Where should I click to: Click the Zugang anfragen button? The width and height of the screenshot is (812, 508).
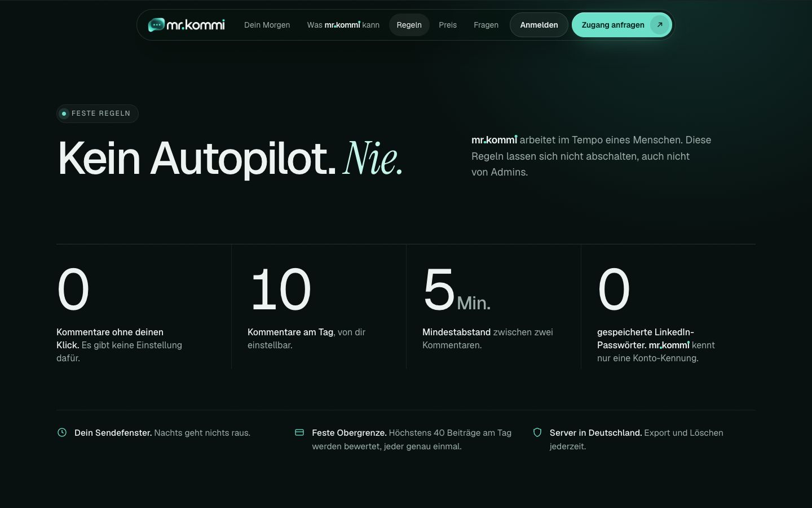[x=622, y=25]
